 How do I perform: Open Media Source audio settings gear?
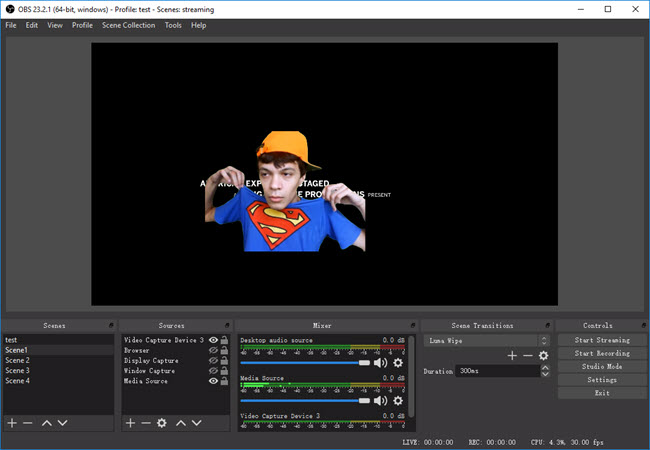(397, 400)
